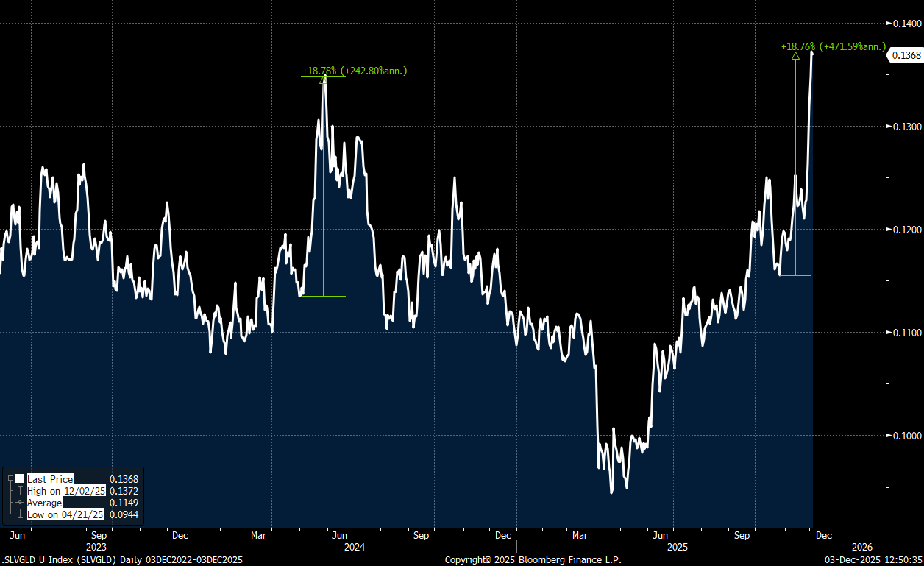Click the Average marker icon in legend

[x=20, y=503]
